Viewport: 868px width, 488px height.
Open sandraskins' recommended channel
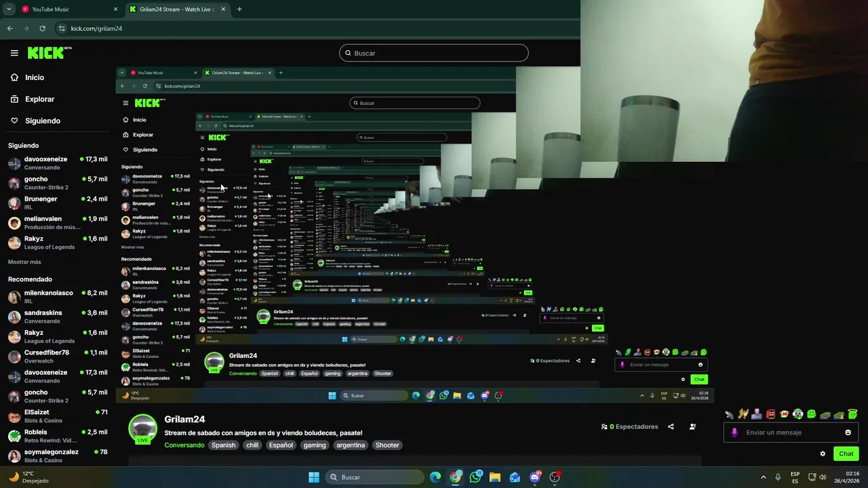pyautogui.click(x=58, y=317)
